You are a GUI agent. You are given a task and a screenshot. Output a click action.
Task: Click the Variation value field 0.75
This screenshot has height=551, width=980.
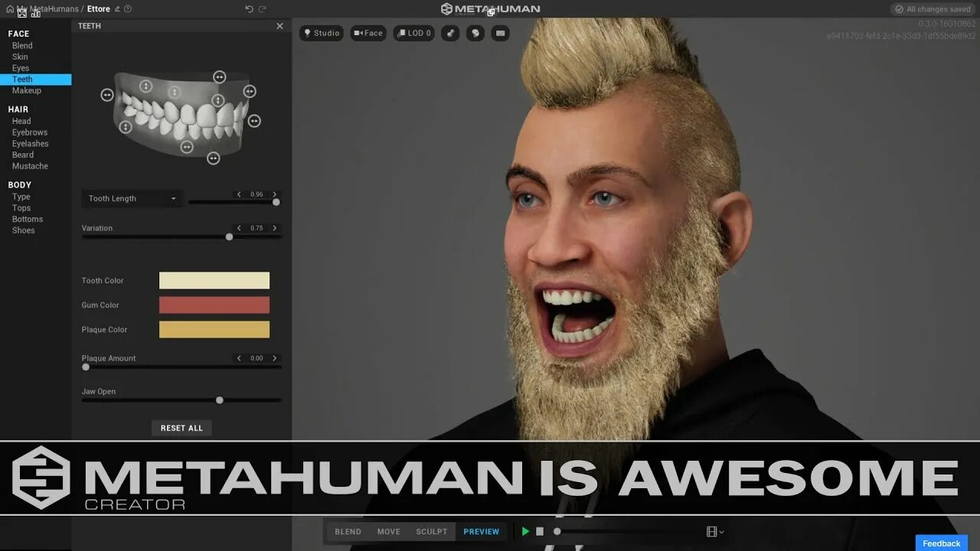tap(256, 228)
